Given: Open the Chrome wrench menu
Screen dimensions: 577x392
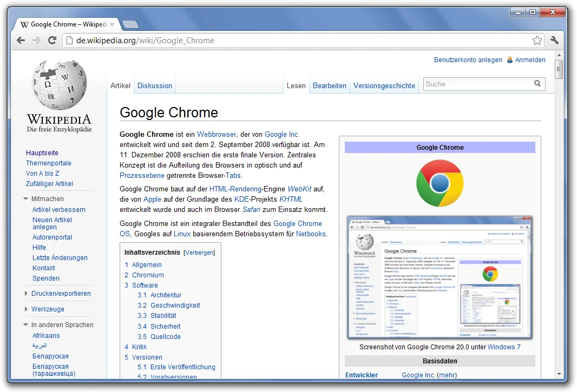Looking at the screenshot, I should pyautogui.click(x=555, y=40).
